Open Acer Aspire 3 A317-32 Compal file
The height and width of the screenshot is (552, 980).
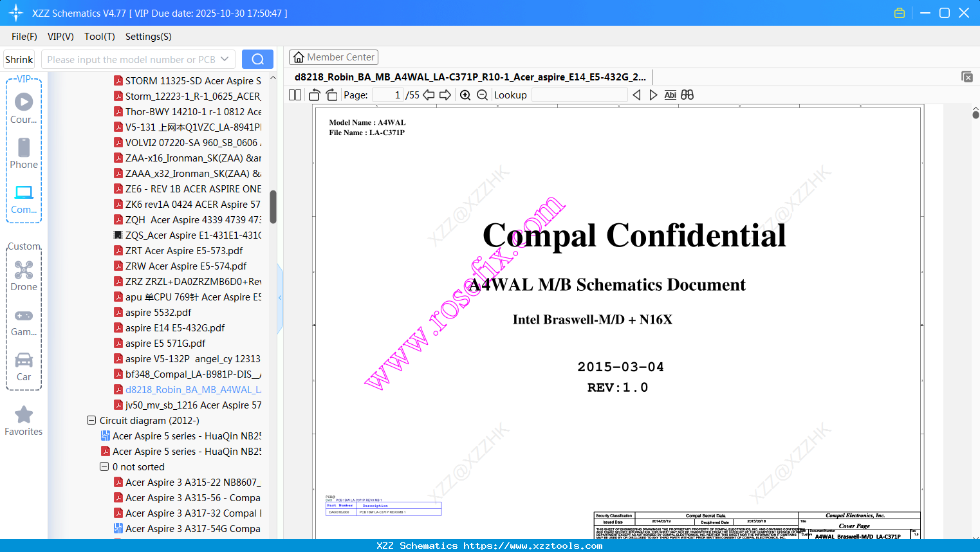pyautogui.click(x=193, y=513)
